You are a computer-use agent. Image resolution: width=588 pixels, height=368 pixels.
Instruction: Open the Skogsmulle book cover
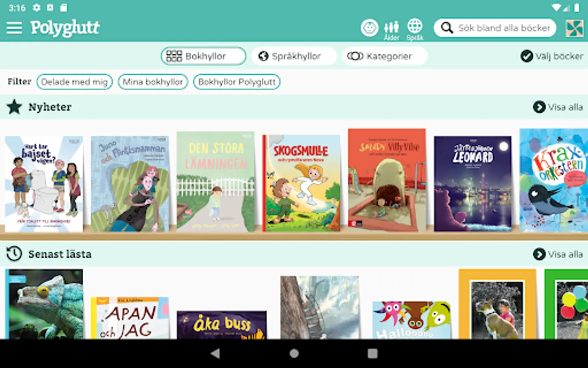tap(301, 183)
